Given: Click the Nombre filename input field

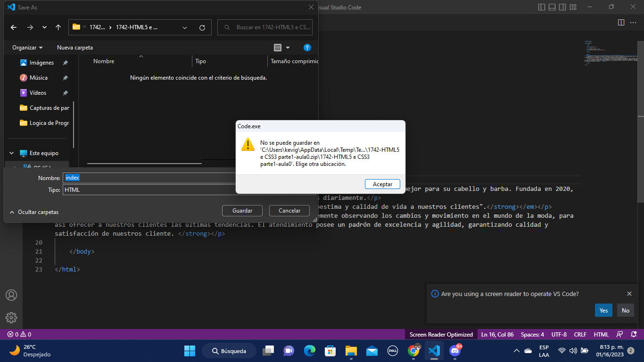Looking at the screenshot, I should point(189,178).
